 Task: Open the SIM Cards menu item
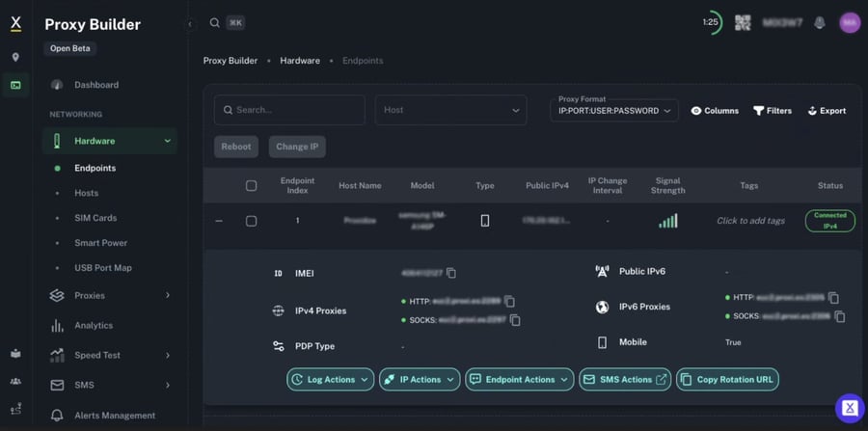click(95, 218)
